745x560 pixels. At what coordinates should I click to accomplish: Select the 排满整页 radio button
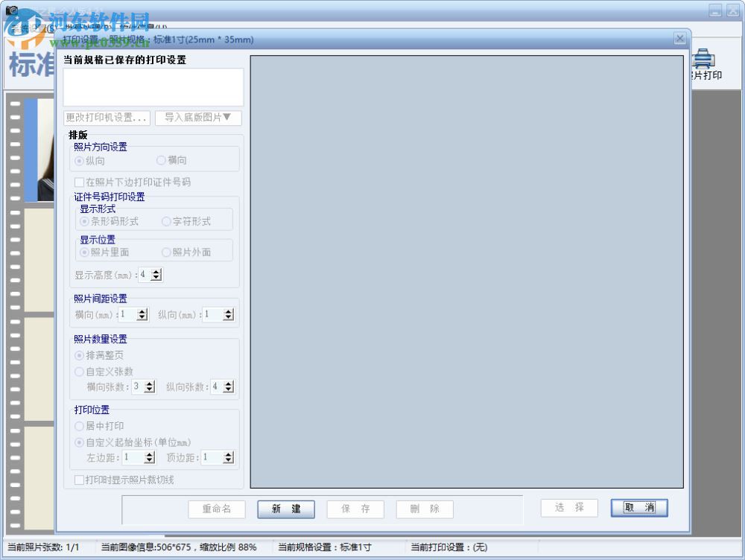80,355
